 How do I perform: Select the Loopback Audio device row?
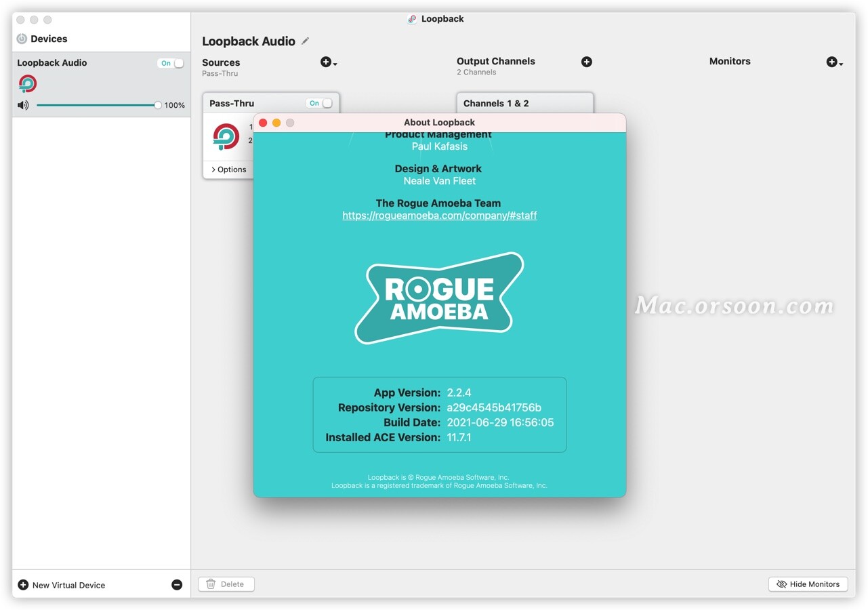102,85
